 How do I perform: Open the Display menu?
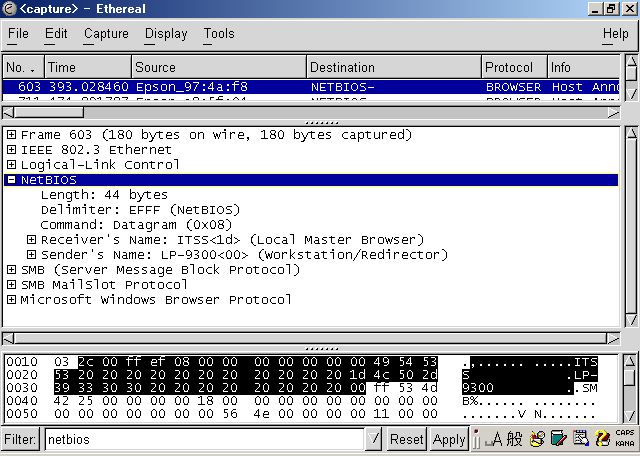point(166,33)
